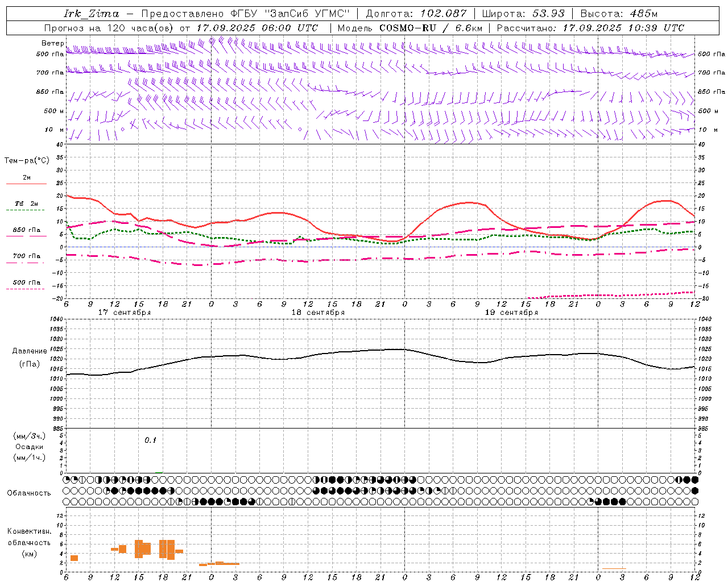Click the 500 гПа temperature legend entry
Viewport: 728px width, 582px height.
[x=27, y=282]
